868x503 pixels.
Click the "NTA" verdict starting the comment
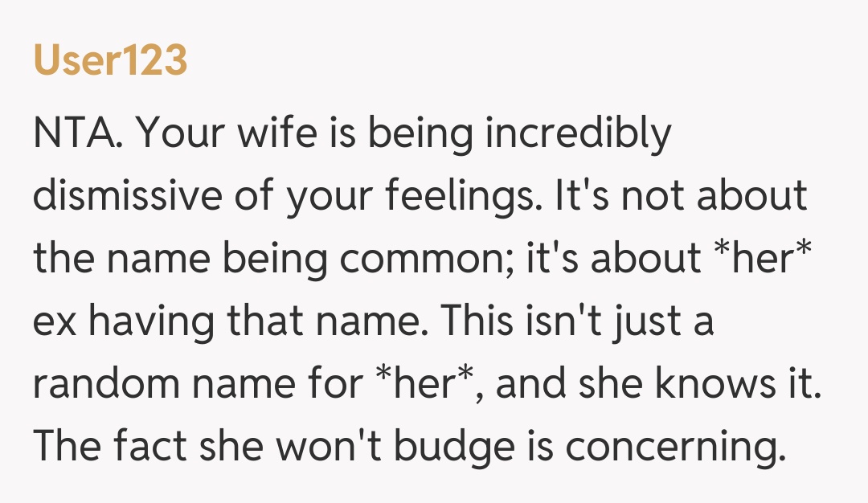76,135
